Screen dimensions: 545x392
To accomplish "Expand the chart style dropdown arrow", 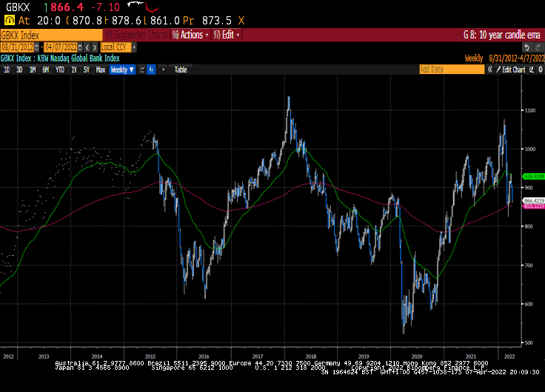I will pyautogui.click(x=163, y=70).
